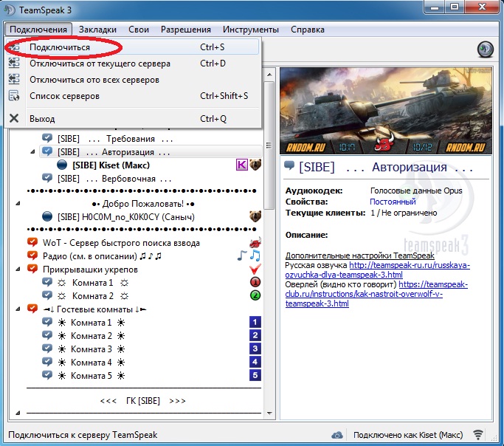Click the Авторизация channel icon
Screen dimensions: 504x446
pyautogui.click(x=47, y=151)
